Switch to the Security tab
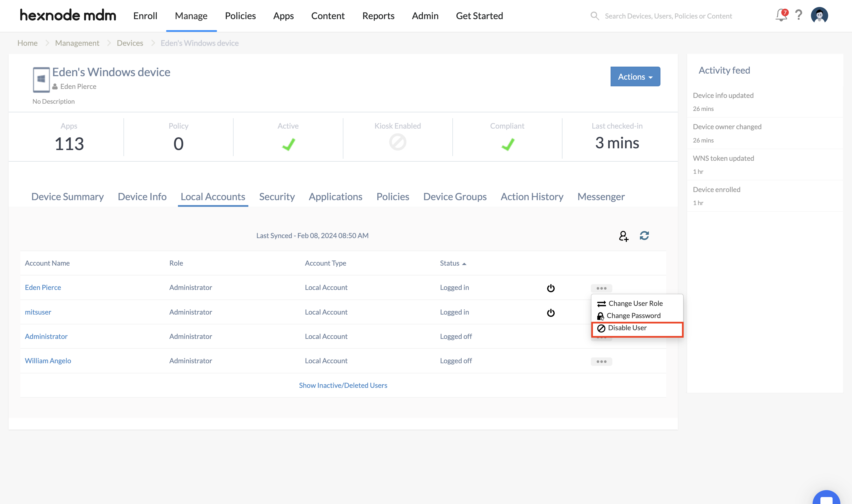Image resolution: width=852 pixels, height=504 pixels. coord(277,197)
